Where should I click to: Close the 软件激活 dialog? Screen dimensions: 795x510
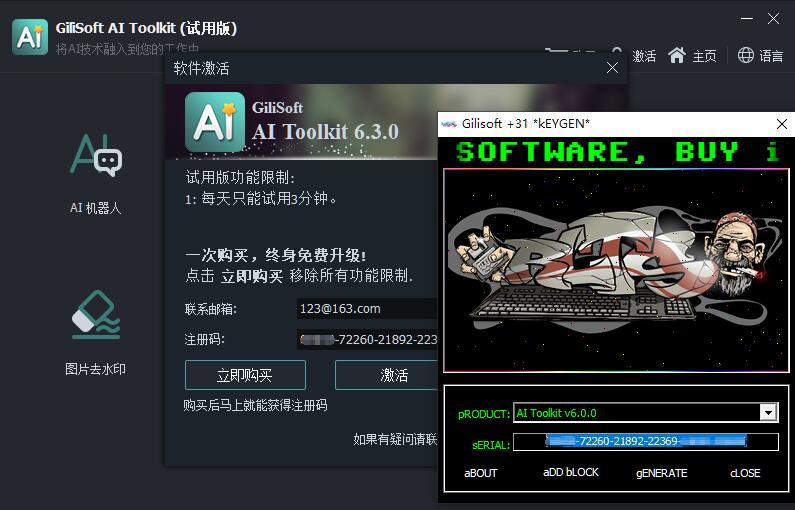tap(612, 67)
